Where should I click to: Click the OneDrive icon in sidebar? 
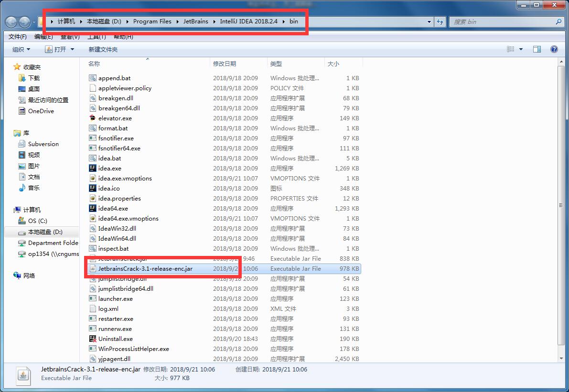click(x=22, y=111)
